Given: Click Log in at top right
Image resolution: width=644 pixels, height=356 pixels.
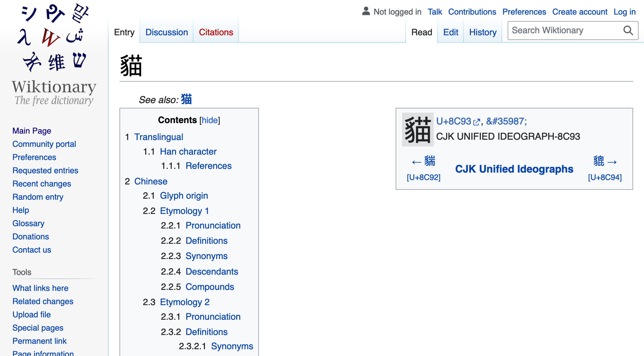Looking at the screenshot, I should tap(624, 12).
